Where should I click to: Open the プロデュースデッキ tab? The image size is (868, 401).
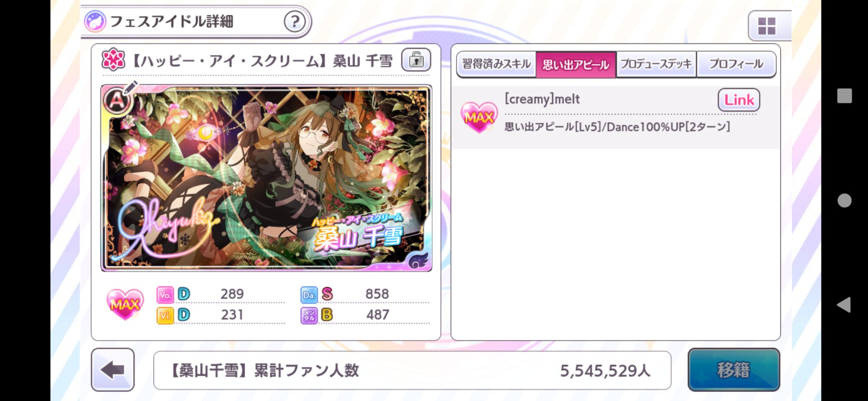(x=656, y=64)
